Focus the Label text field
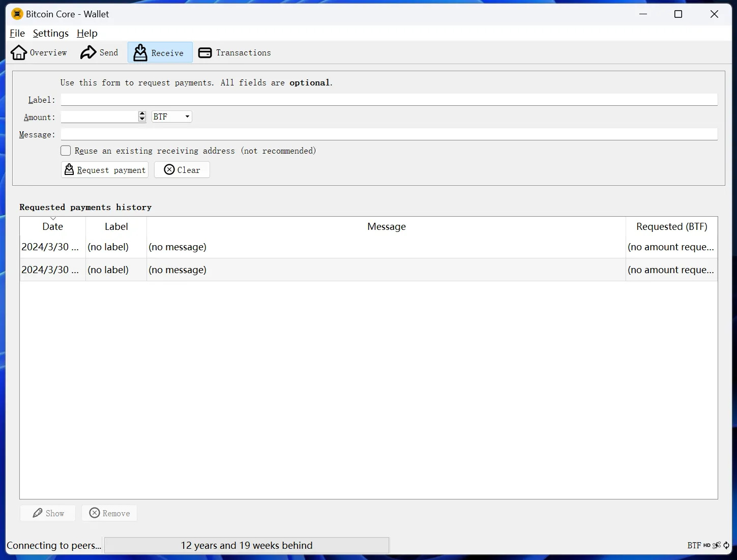The height and width of the screenshot is (560, 737). [x=389, y=100]
